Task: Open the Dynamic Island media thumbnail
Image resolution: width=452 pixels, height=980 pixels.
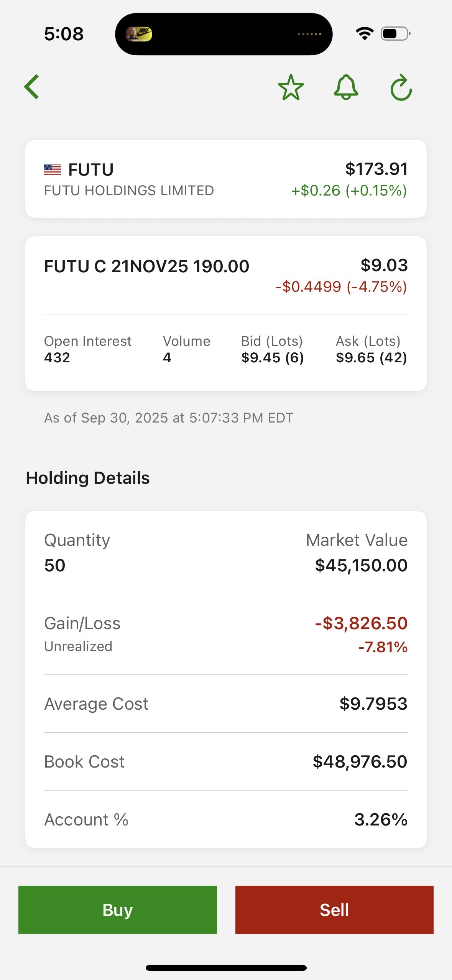Action: (139, 34)
